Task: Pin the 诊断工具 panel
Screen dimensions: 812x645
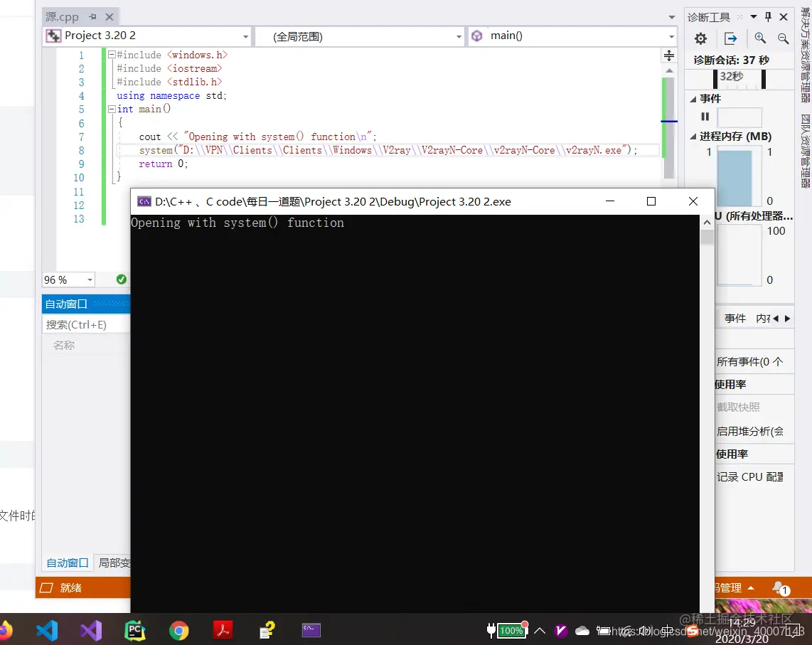Action: [x=768, y=17]
